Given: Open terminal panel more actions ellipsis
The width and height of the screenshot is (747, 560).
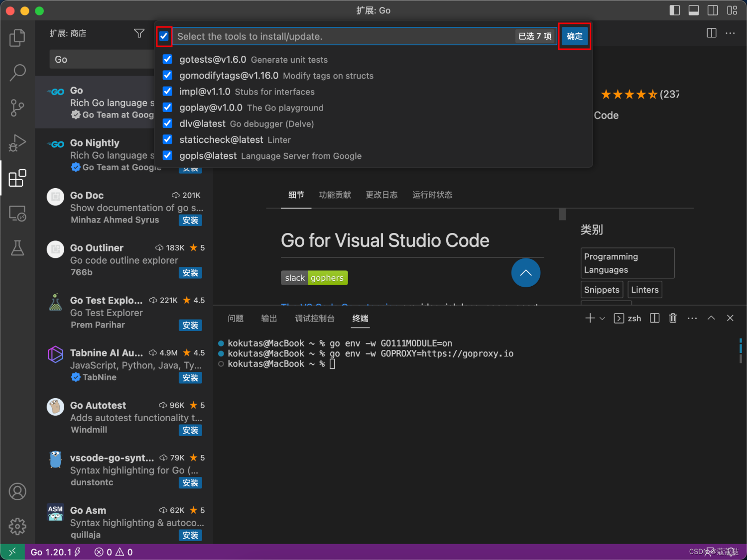Looking at the screenshot, I should 692,318.
